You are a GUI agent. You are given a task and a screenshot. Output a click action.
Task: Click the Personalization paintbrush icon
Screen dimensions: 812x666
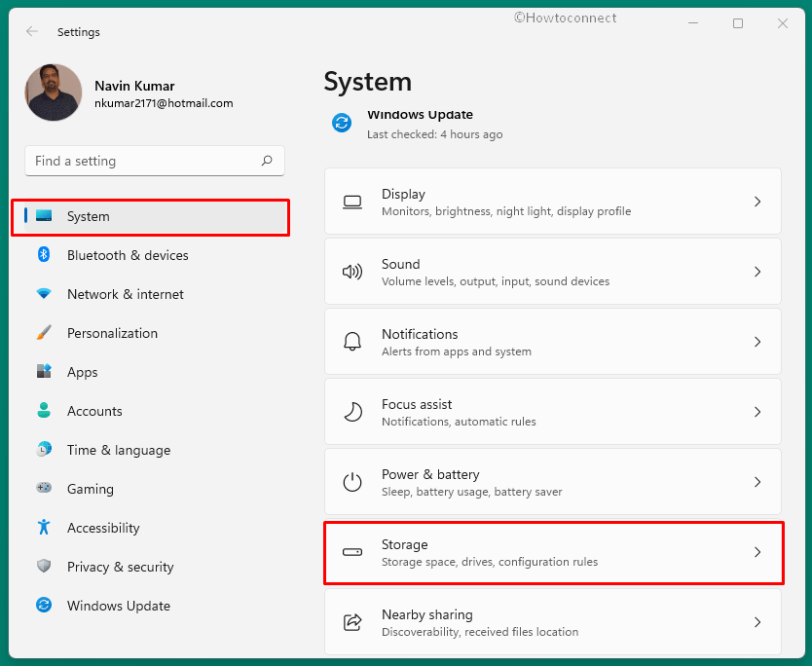tap(44, 332)
